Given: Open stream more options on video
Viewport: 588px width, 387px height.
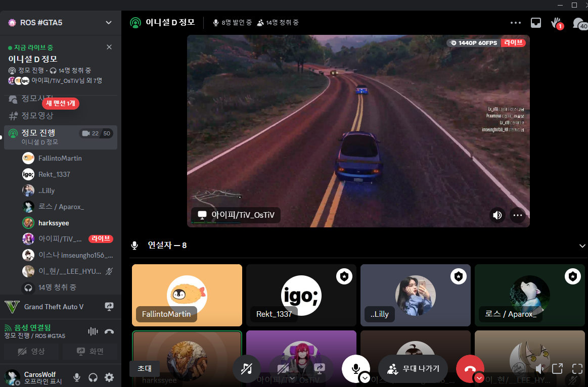Looking at the screenshot, I should [518, 215].
